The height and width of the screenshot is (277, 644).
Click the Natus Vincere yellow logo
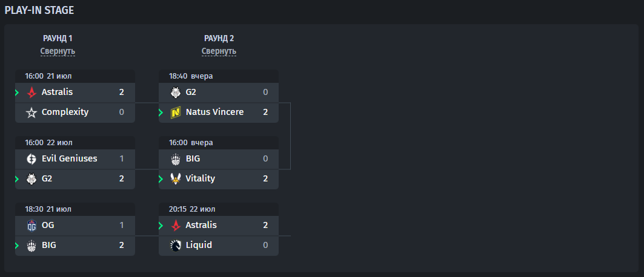[x=176, y=112]
